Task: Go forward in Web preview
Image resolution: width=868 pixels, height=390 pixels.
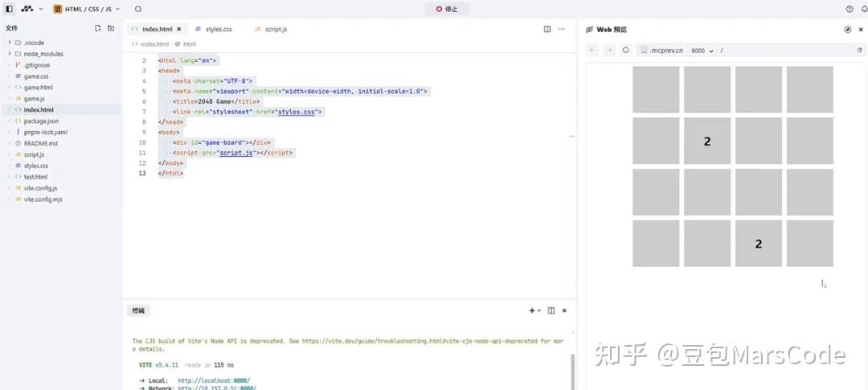Action: (609, 51)
